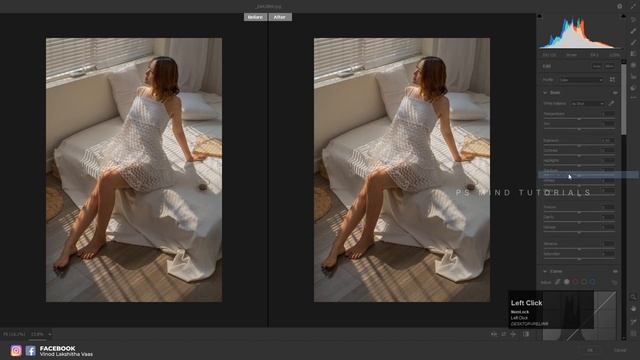Viewport: 640px width, 360px height.
Task: Click the Texture slider handle
Action: coord(579,212)
